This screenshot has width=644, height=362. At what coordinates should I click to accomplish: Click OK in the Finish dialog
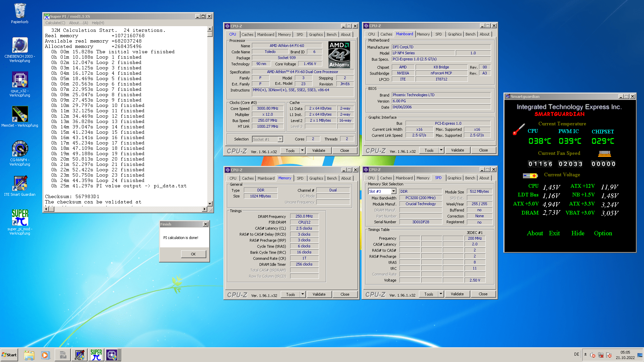[x=193, y=254]
